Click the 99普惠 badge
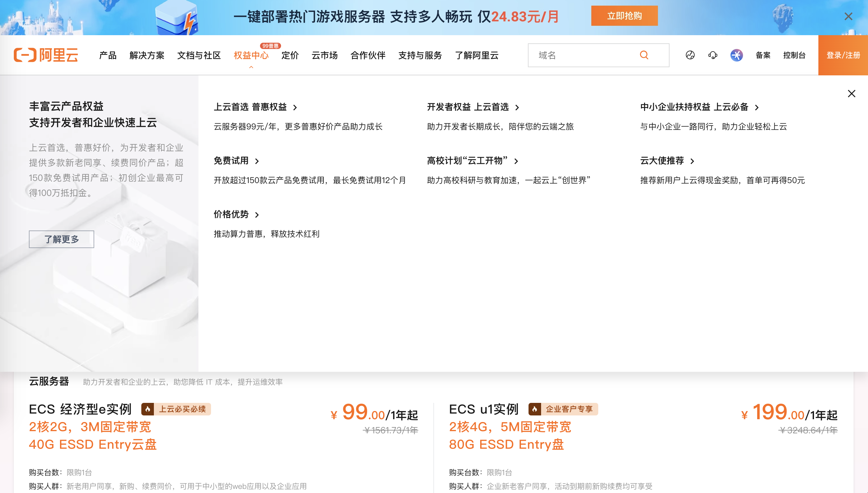This screenshot has height=493, width=868. [270, 46]
